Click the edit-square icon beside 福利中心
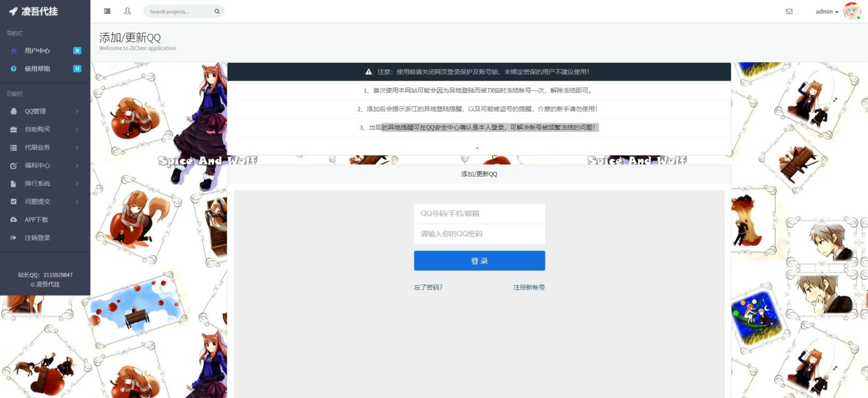This screenshot has width=868, height=398. [x=13, y=166]
